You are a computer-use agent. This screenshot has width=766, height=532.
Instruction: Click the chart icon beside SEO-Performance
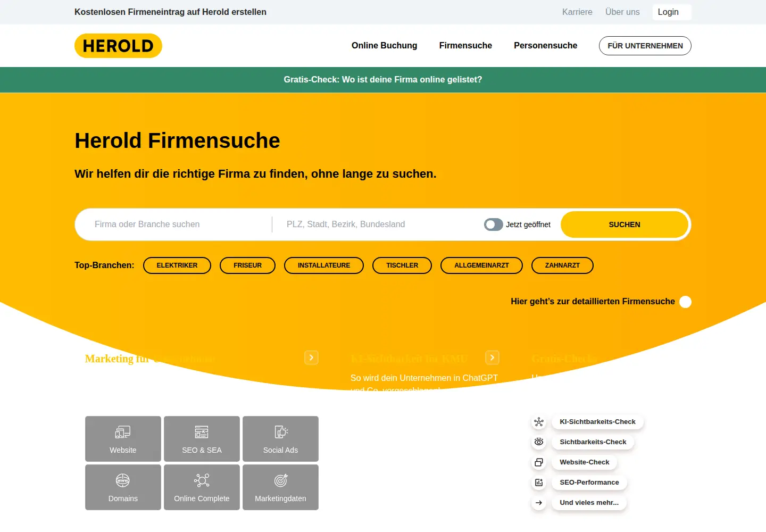coord(539,483)
